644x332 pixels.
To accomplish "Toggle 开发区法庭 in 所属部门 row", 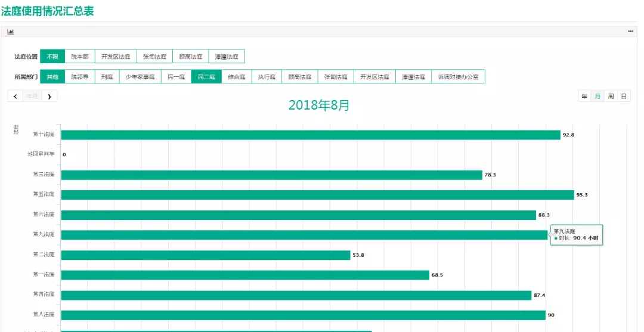I will [374, 77].
